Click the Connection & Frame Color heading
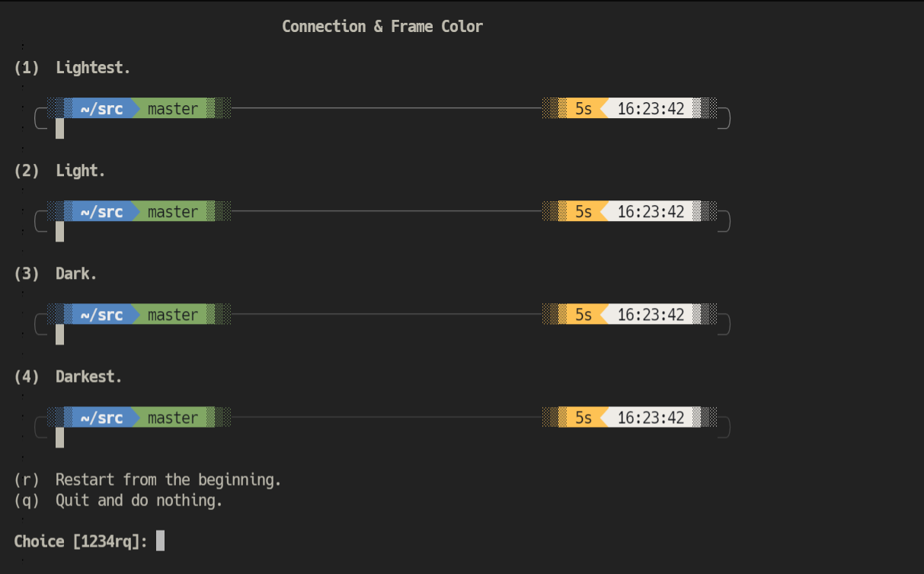Image resolution: width=924 pixels, height=574 pixels. point(382,27)
